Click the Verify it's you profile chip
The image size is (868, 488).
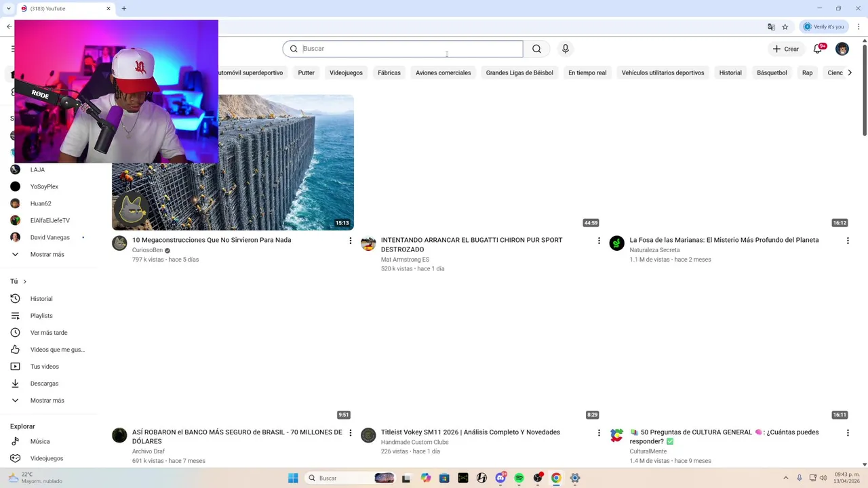pyautogui.click(x=824, y=27)
